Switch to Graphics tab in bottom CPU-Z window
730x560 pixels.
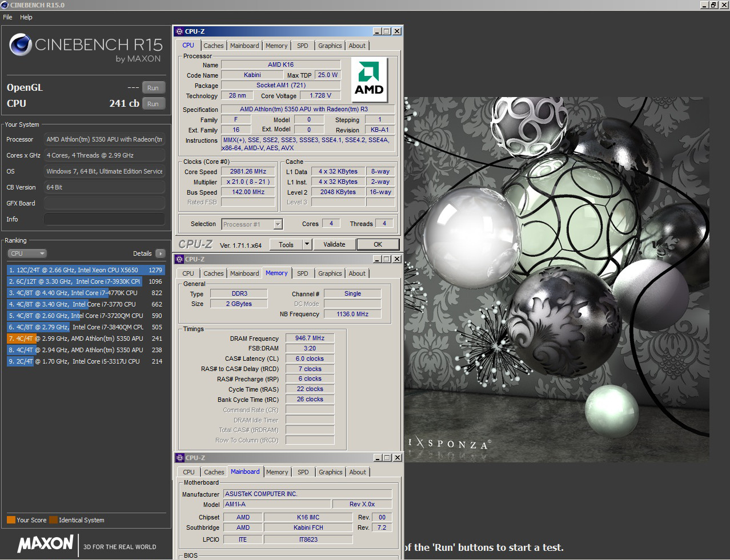(x=331, y=472)
